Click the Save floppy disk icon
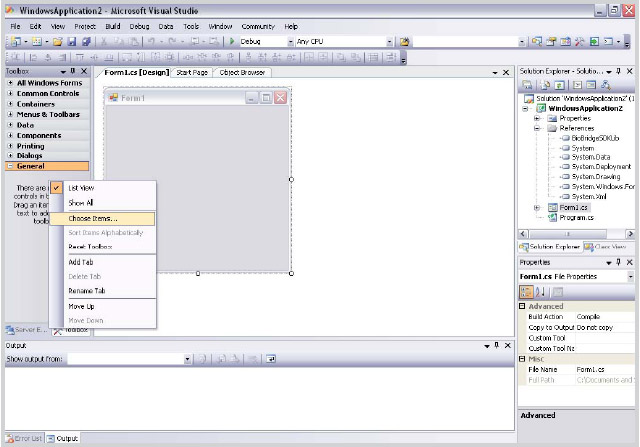This screenshot has width=640, height=447. [x=72, y=42]
